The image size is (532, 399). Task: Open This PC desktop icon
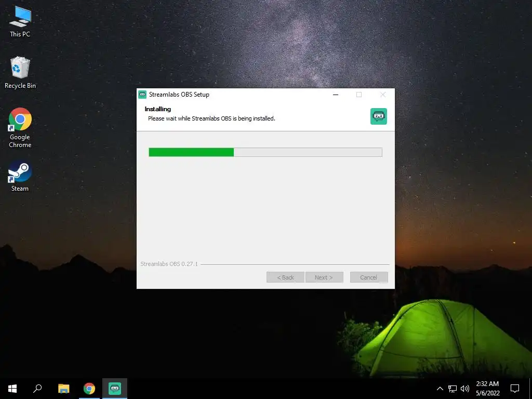click(x=20, y=21)
